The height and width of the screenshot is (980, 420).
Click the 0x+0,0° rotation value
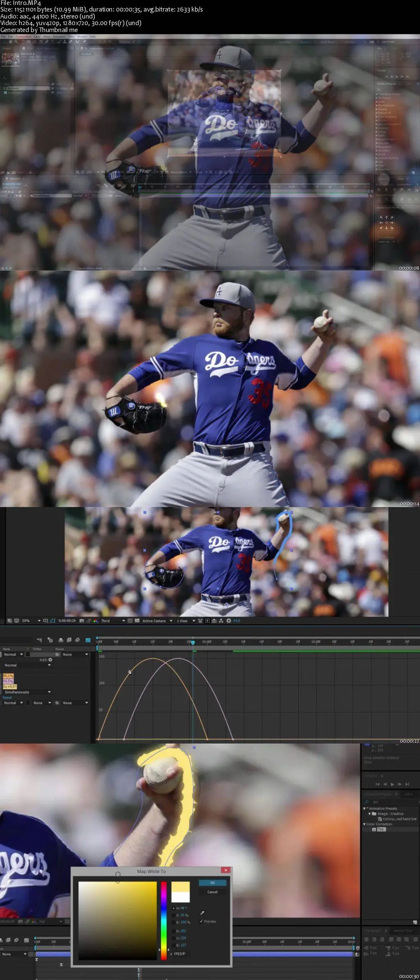click(10, 686)
